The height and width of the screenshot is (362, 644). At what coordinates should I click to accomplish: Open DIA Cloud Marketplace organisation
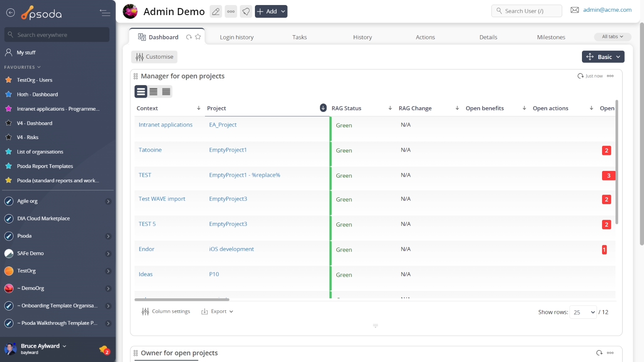tap(43, 219)
